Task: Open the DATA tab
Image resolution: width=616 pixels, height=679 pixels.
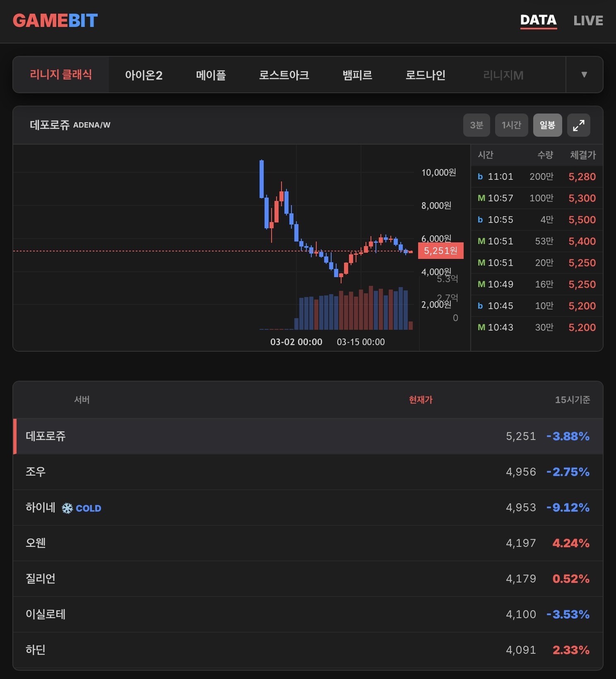Action: pos(538,20)
